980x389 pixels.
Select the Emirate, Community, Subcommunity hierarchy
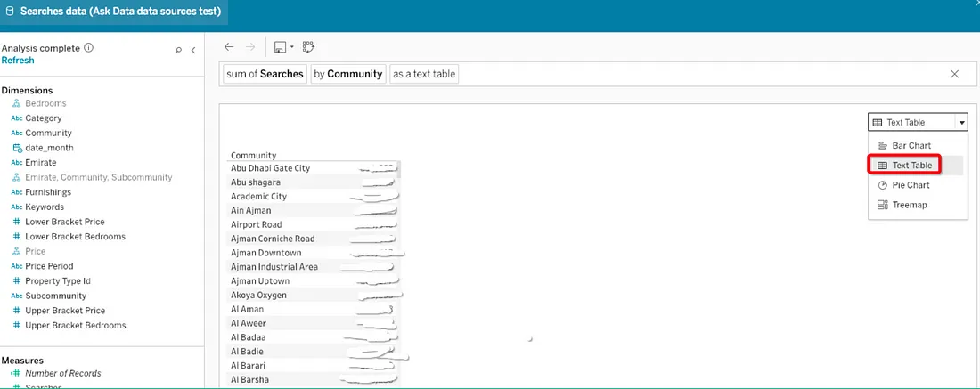98,177
